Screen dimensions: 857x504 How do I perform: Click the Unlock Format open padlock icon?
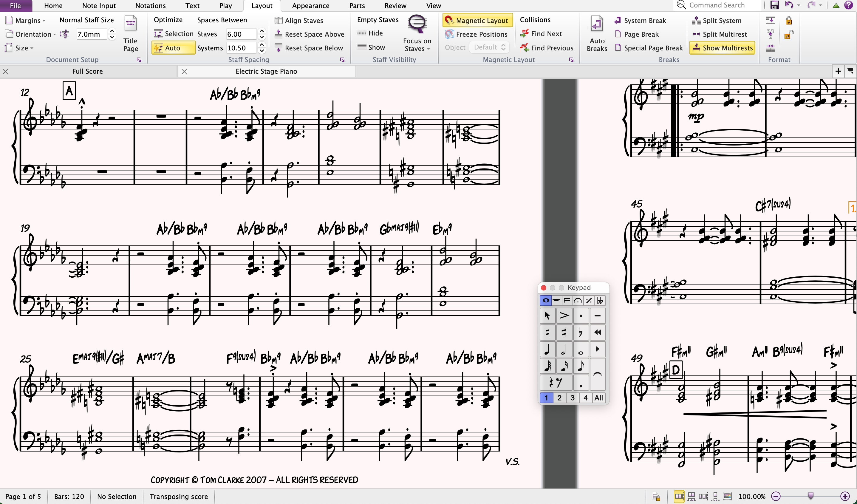pos(789,34)
